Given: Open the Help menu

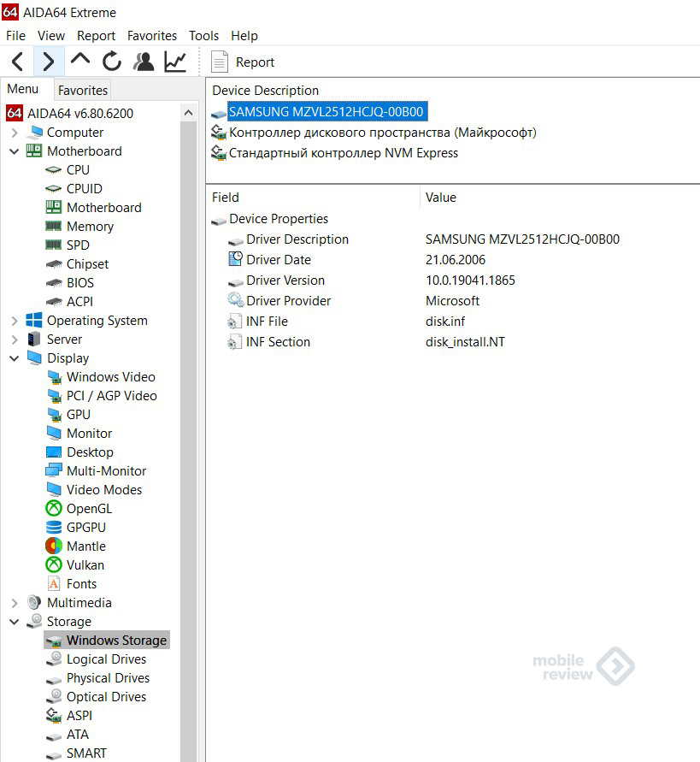Looking at the screenshot, I should point(244,36).
